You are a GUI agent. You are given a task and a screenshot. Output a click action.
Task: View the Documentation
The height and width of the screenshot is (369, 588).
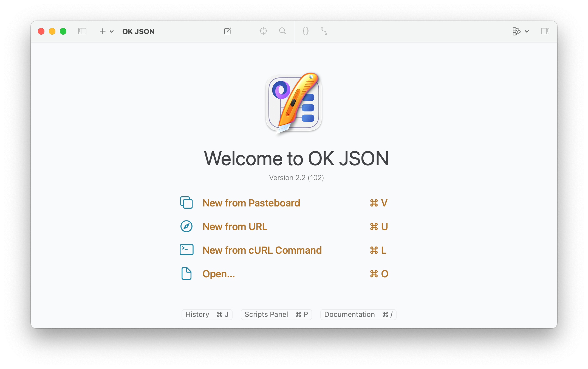[x=358, y=314]
